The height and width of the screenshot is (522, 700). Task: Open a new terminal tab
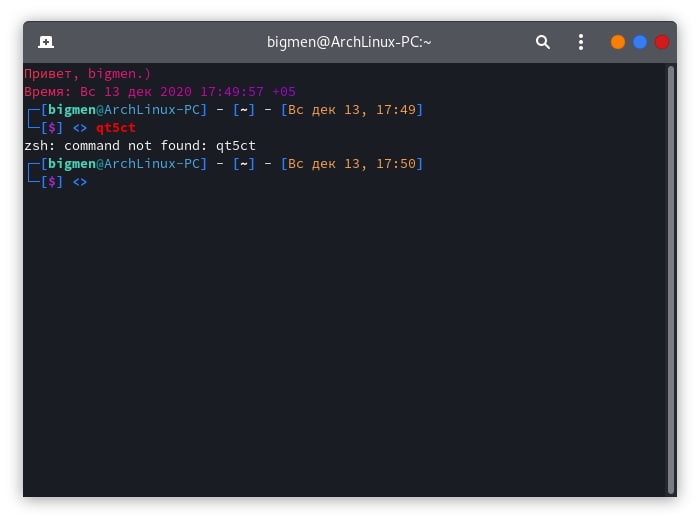[46, 42]
